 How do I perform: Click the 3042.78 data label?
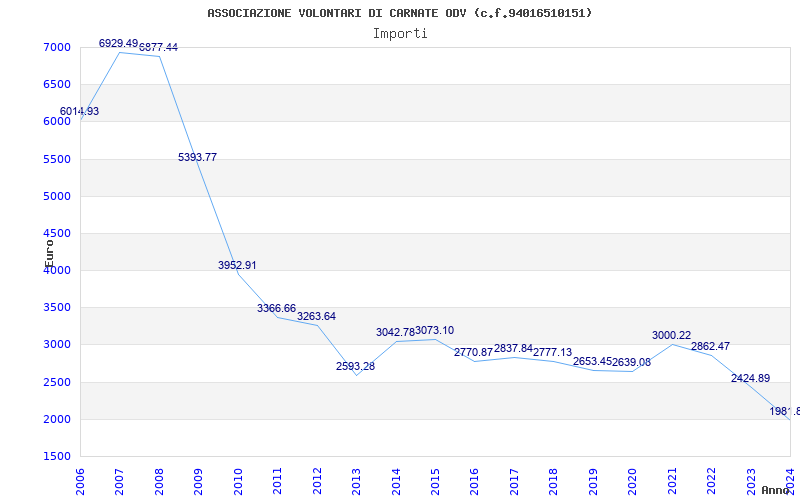coord(395,332)
